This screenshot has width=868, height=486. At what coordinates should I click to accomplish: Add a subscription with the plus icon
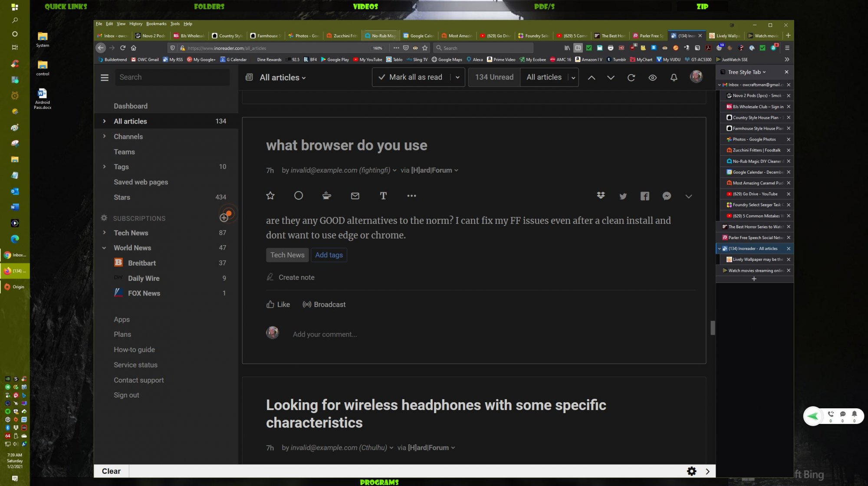(224, 218)
